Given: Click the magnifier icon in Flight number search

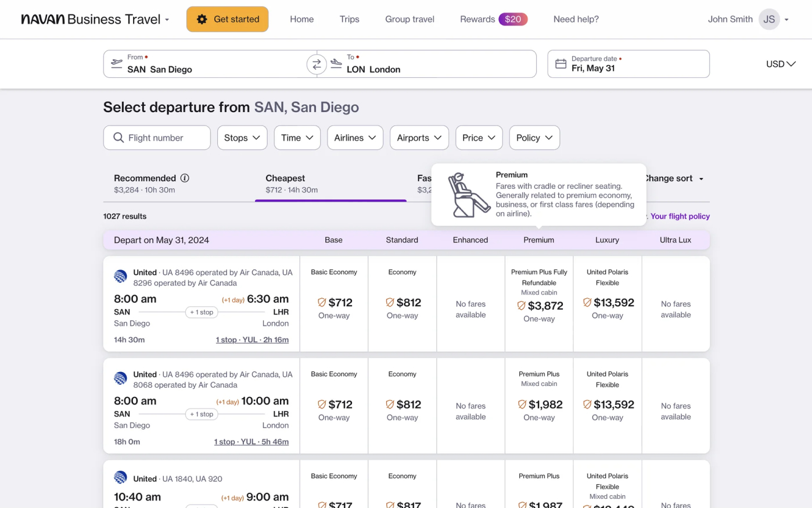Looking at the screenshot, I should pyautogui.click(x=118, y=138).
